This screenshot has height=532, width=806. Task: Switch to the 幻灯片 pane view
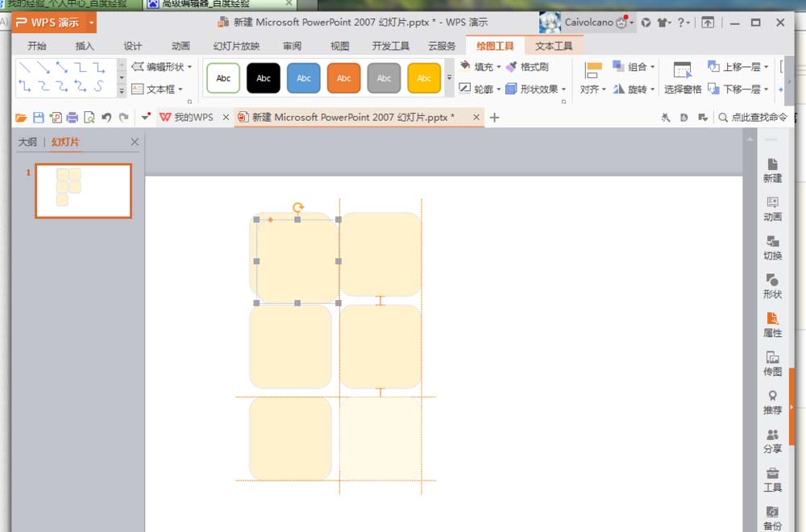(65, 142)
